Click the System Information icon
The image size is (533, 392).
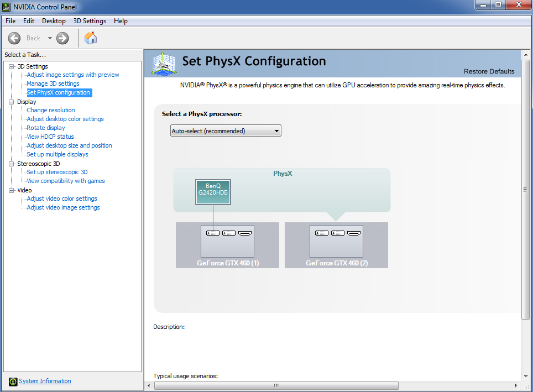click(13, 381)
